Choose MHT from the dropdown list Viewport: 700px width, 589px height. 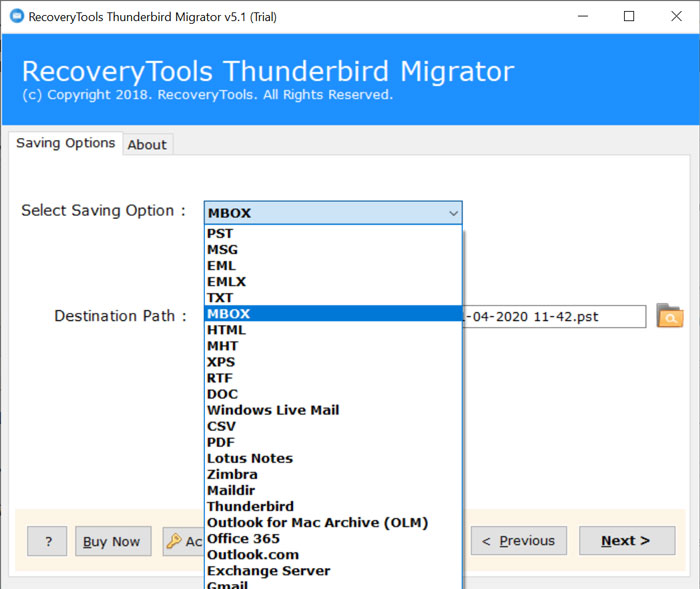click(333, 346)
